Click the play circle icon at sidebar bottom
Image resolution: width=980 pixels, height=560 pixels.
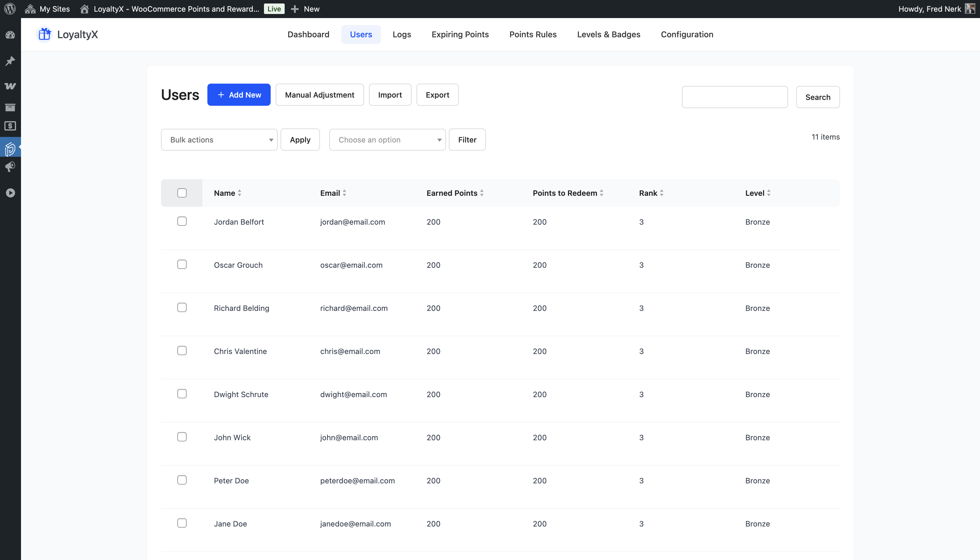[x=10, y=193]
